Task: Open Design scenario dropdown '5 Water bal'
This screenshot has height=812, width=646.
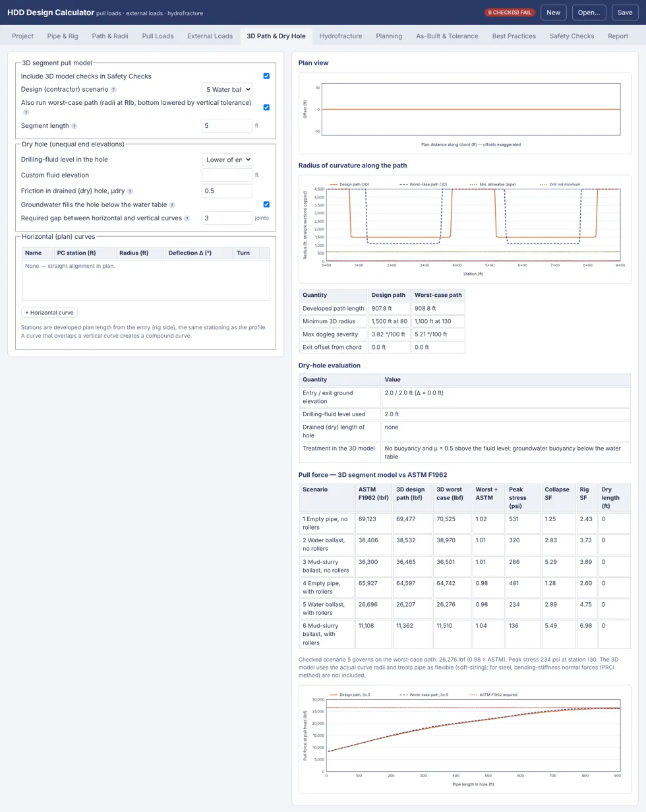Action: tap(227, 89)
